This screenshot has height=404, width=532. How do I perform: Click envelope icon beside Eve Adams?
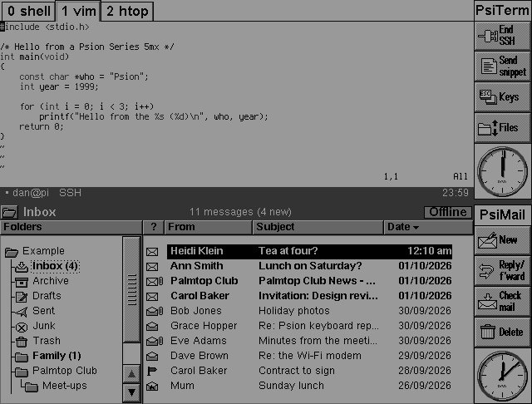pyautogui.click(x=155, y=341)
